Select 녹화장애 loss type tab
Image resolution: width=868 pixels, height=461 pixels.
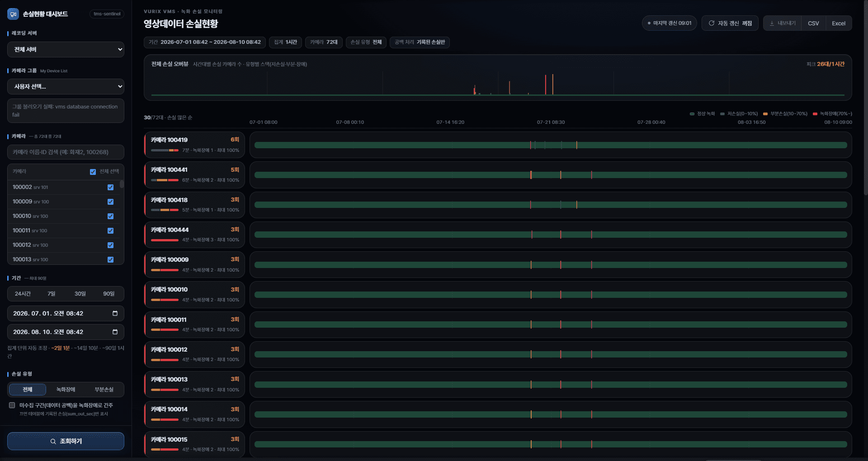pyautogui.click(x=66, y=390)
